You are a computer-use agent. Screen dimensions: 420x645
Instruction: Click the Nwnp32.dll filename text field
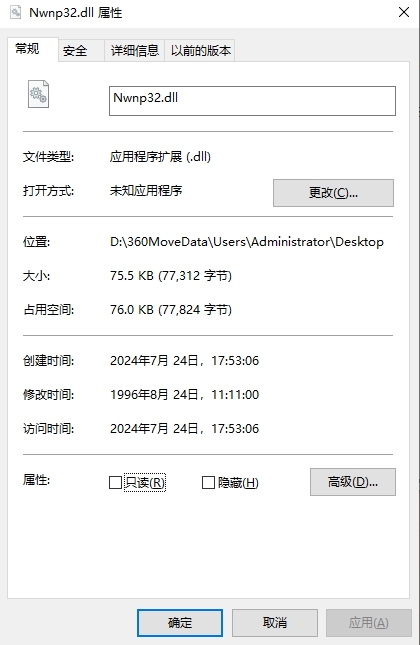(x=252, y=101)
